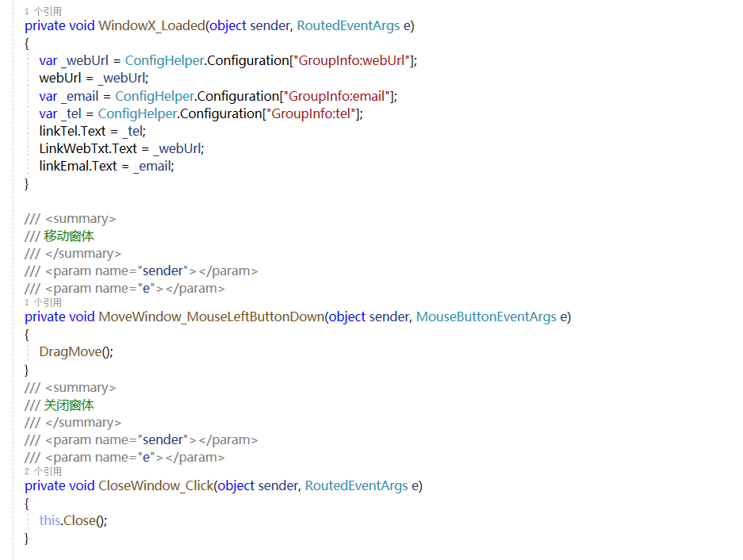This screenshot has width=743, height=560.
Task: Click Configuration on the "GroupInfo:tel" line
Action: coord(221,113)
